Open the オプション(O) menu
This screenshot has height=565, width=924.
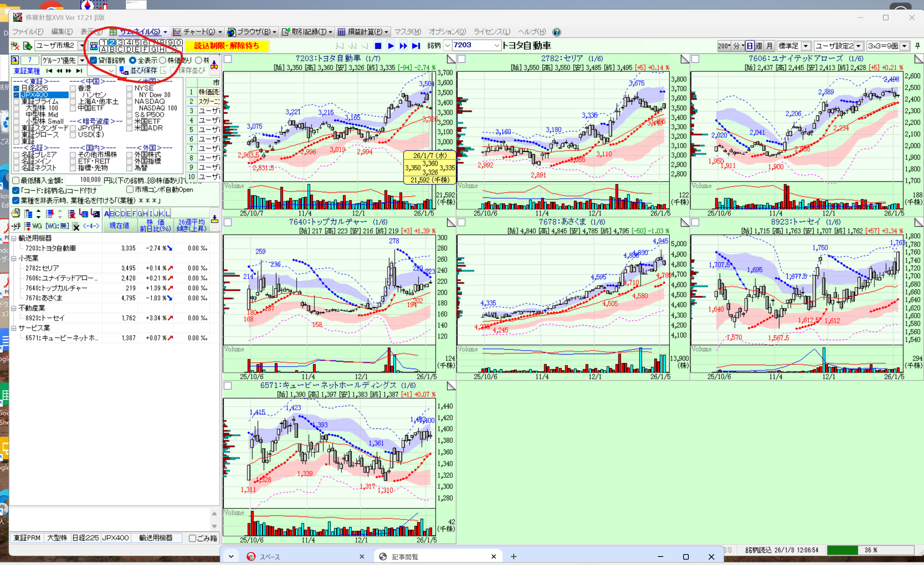coord(447,32)
